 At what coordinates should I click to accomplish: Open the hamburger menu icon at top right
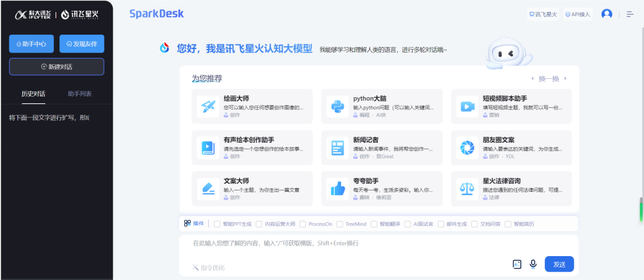630,14
